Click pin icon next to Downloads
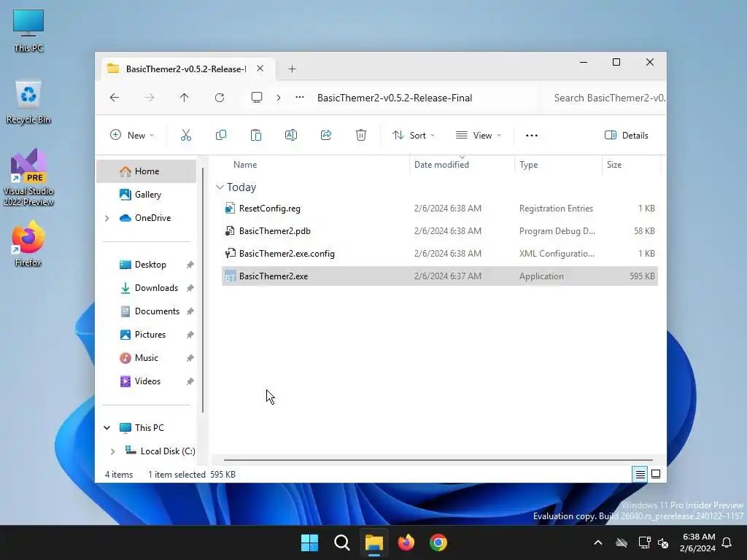The width and height of the screenshot is (747, 560). point(190,288)
